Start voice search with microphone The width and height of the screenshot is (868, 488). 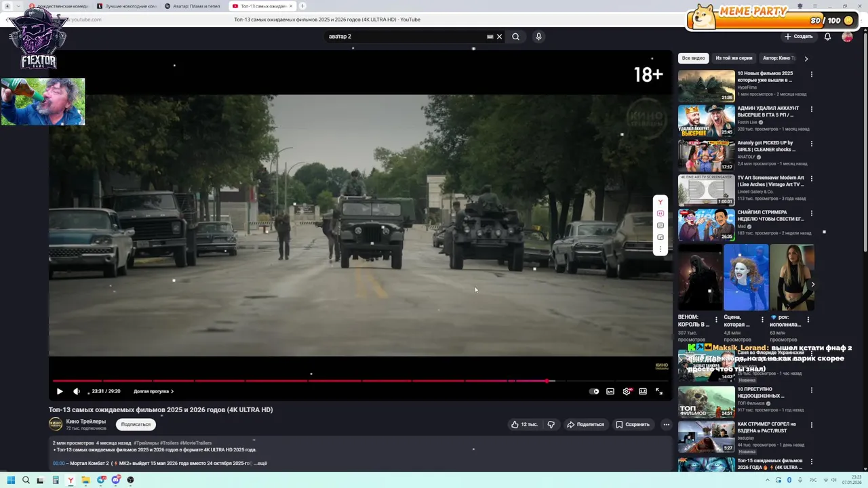point(538,37)
